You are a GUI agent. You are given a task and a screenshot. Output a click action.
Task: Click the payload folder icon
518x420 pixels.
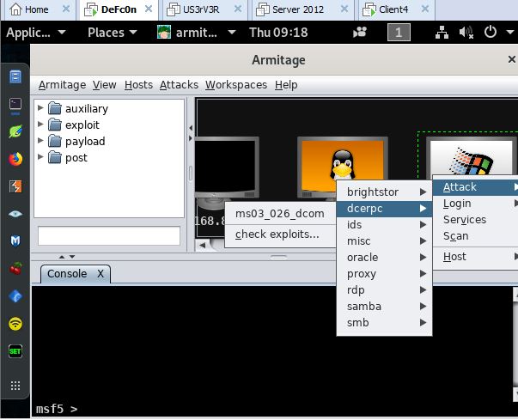55,141
